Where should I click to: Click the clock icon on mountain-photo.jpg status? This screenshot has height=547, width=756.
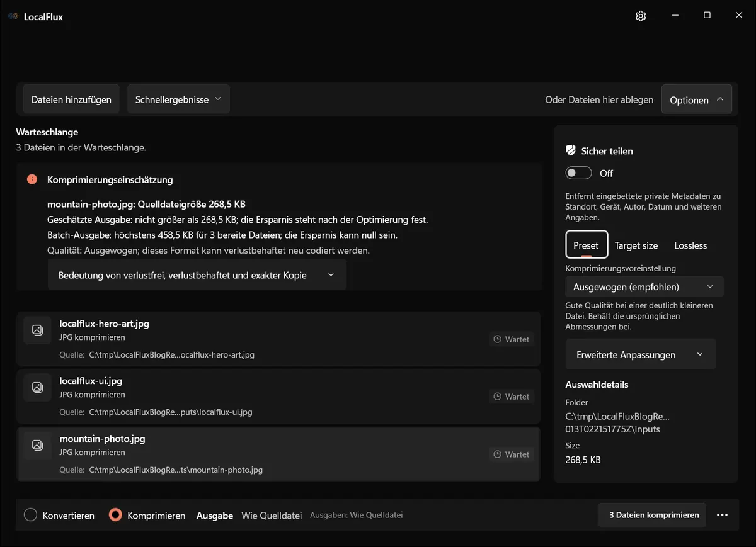point(498,454)
